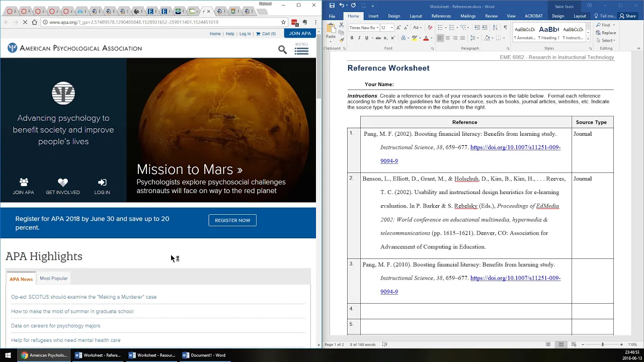
Task: Apply the red font color button
Action: (426, 38)
